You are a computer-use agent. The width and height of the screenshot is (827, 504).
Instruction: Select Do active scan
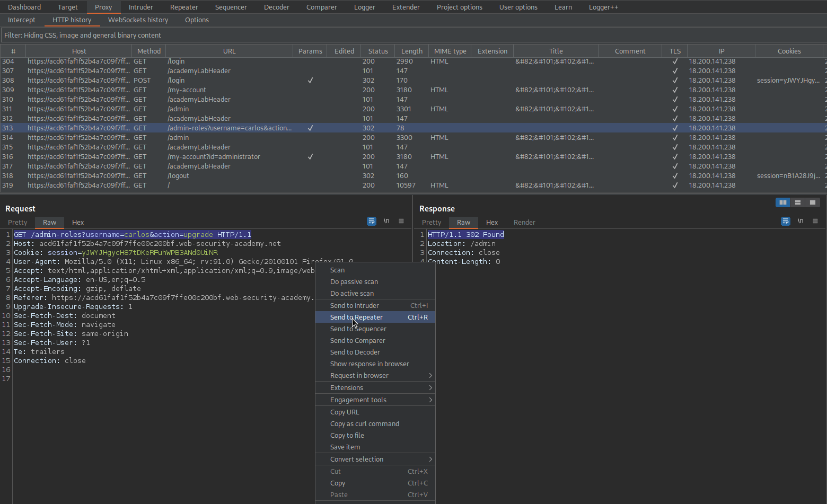click(x=375, y=294)
